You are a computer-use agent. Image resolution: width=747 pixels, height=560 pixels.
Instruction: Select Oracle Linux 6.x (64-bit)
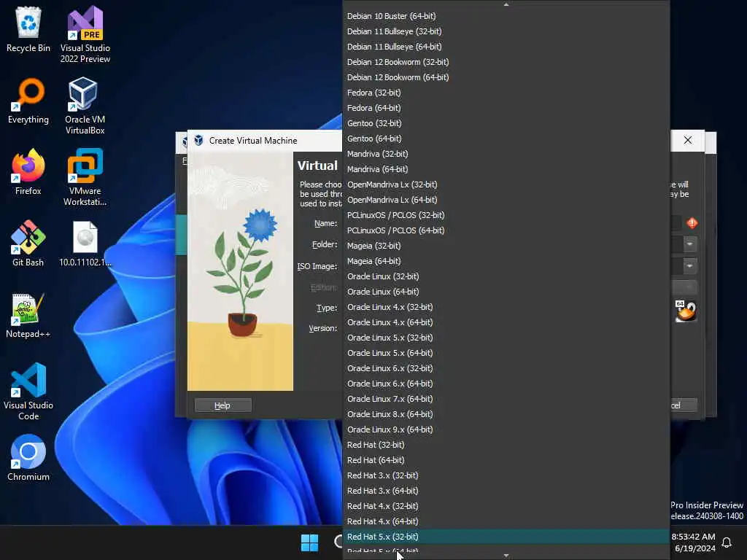coord(506,384)
